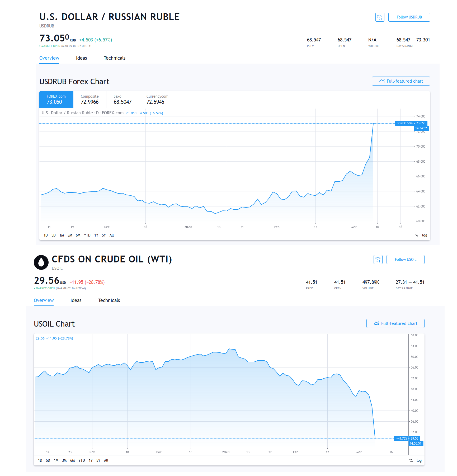The height and width of the screenshot is (476, 457).
Task: Toggle percent scale on USDRUB chart
Action: click(x=416, y=235)
